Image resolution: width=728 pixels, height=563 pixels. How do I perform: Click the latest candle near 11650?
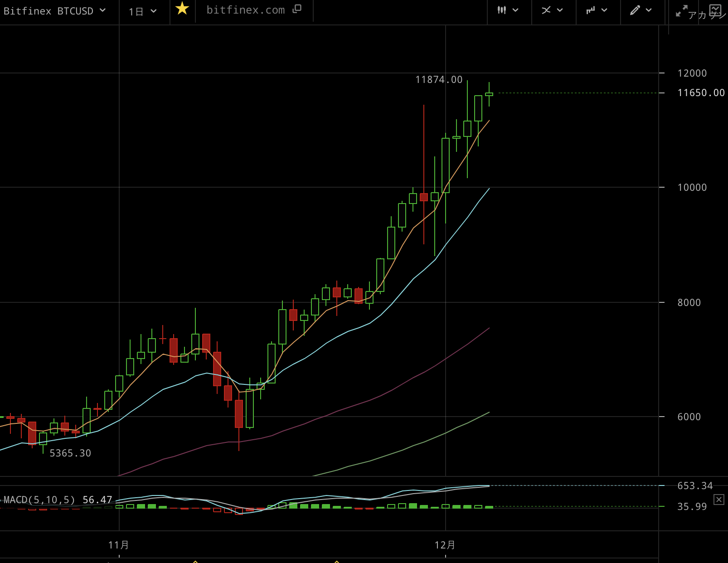489,94
